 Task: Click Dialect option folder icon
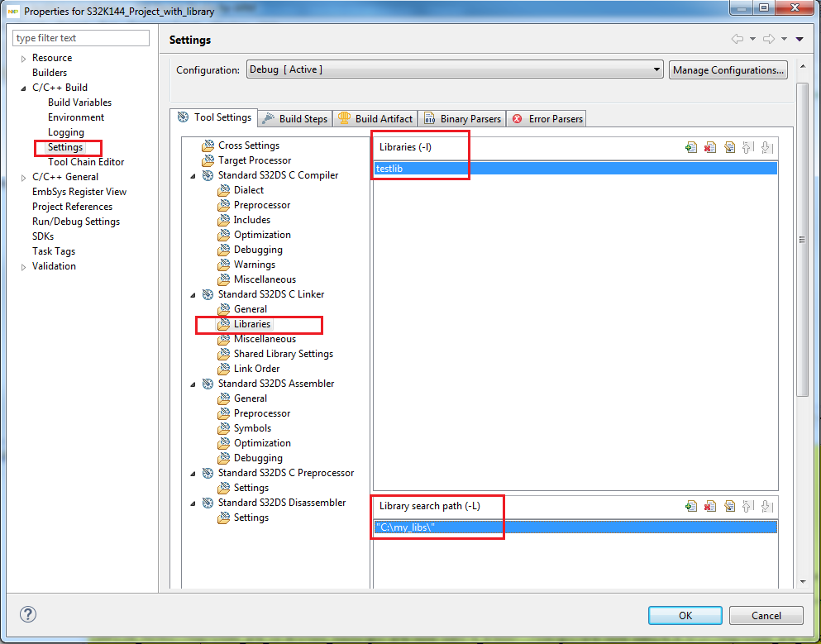coord(223,190)
